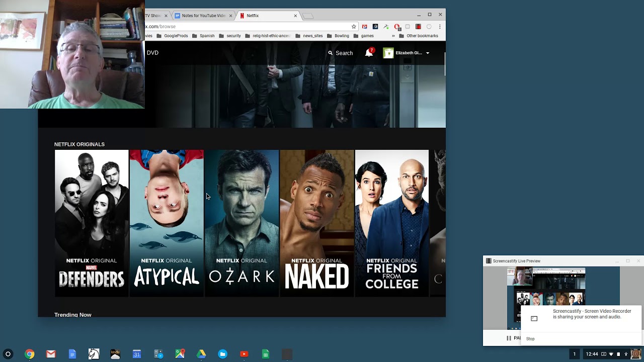Bookmark this page with the star
This screenshot has height=362, width=644.
click(354, 27)
